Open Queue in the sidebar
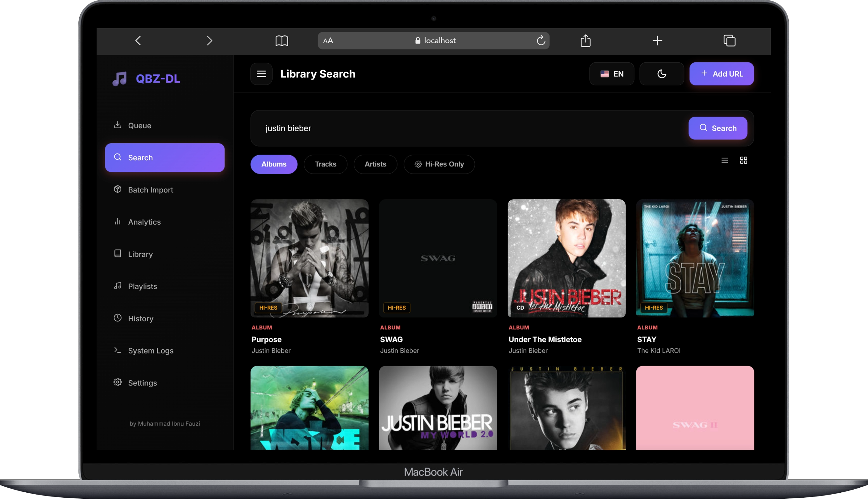Viewport: 868px width, 499px height. [x=165, y=125]
